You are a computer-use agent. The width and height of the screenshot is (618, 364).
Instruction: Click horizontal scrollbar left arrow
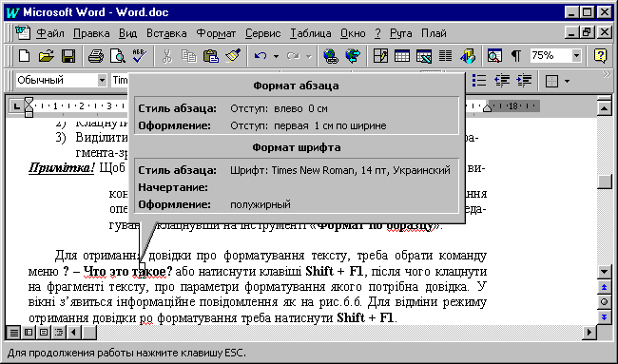tap(74, 333)
